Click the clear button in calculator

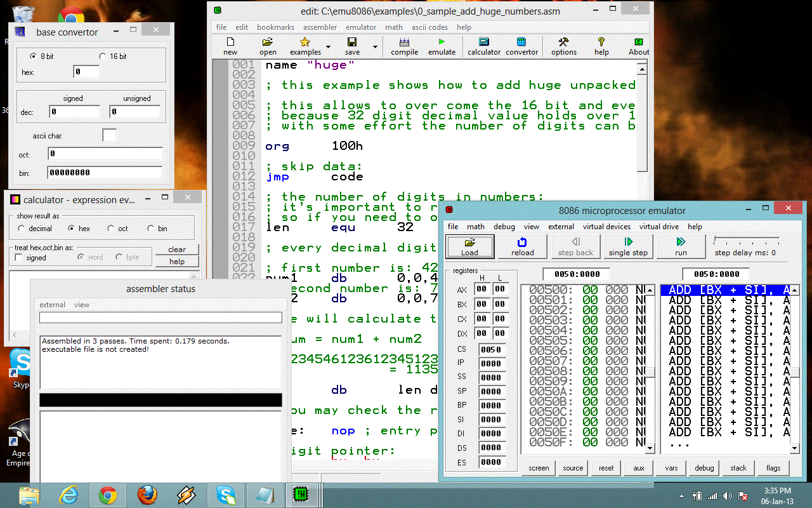177,250
